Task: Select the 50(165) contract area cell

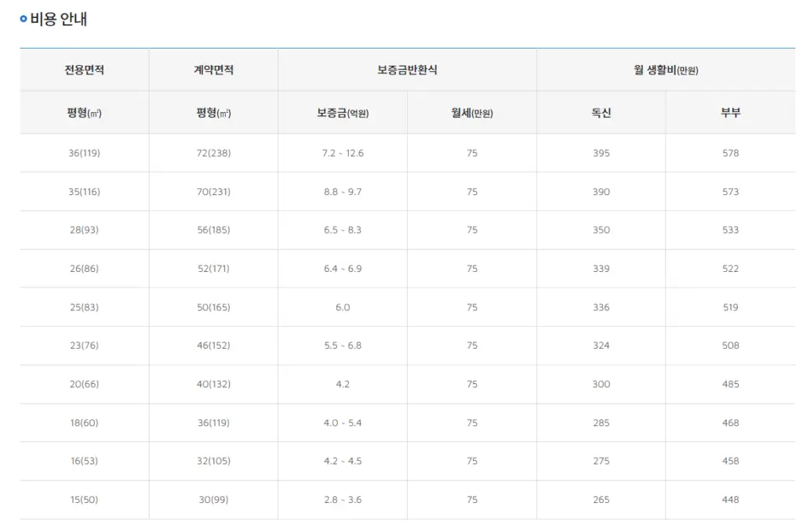Action: [213, 307]
